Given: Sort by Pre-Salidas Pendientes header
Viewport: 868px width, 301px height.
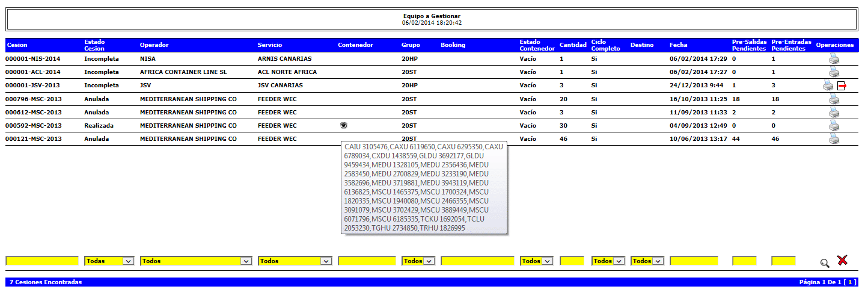Looking at the screenshot, I should pyautogui.click(x=749, y=45).
